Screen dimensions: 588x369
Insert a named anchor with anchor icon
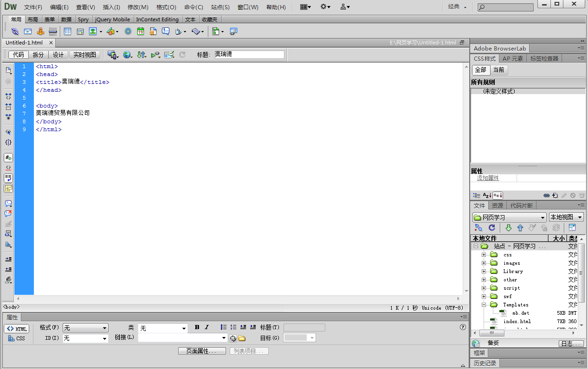click(x=40, y=32)
